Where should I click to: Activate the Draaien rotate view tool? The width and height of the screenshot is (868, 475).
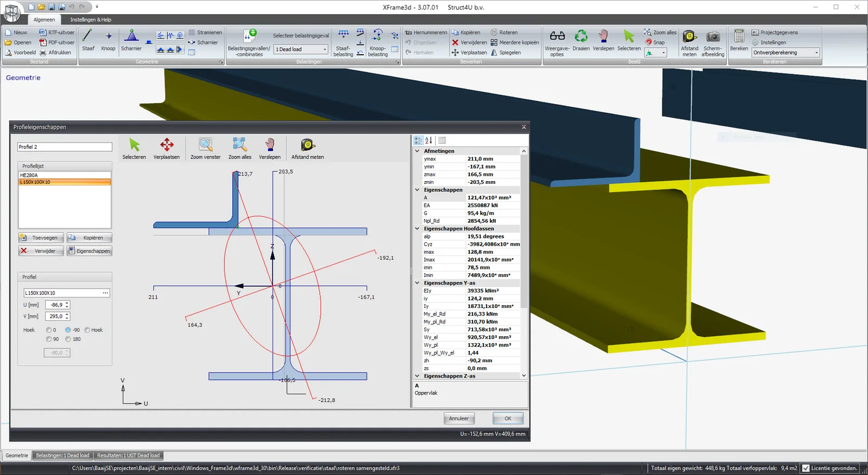[581, 40]
